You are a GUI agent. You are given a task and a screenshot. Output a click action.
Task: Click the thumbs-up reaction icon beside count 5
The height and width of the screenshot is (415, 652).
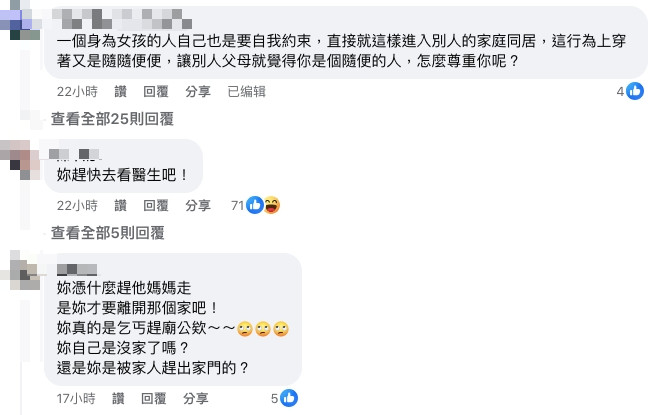[x=289, y=398]
